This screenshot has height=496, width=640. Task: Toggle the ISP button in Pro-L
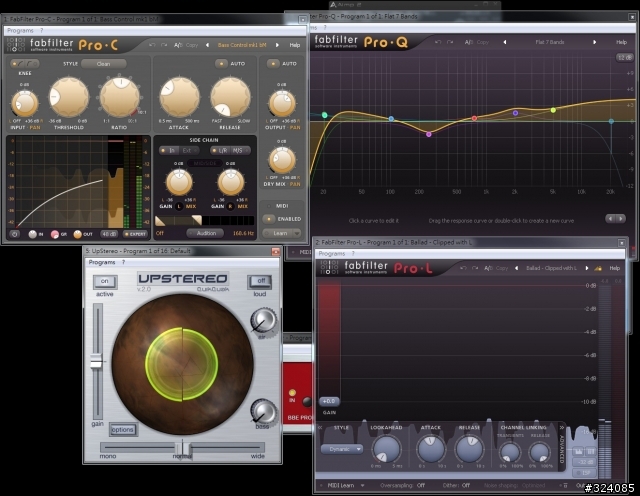[x=584, y=473]
